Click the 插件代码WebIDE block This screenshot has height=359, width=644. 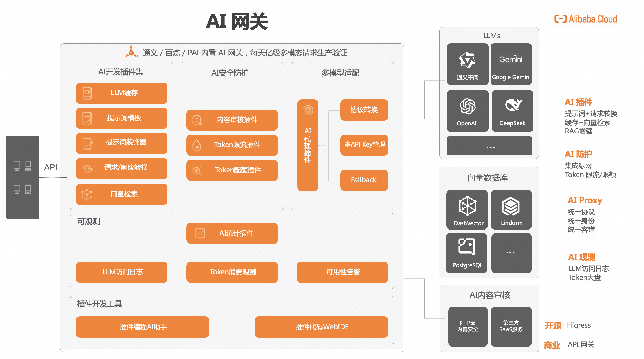pyautogui.click(x=321, y=327)
